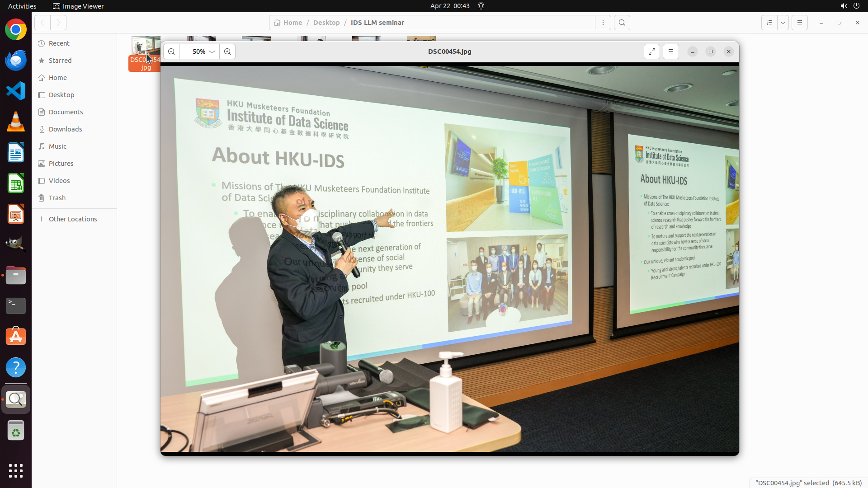Open Visual Studio Code from dock
This screenshot has height=488, width=868.
(16, 91)
